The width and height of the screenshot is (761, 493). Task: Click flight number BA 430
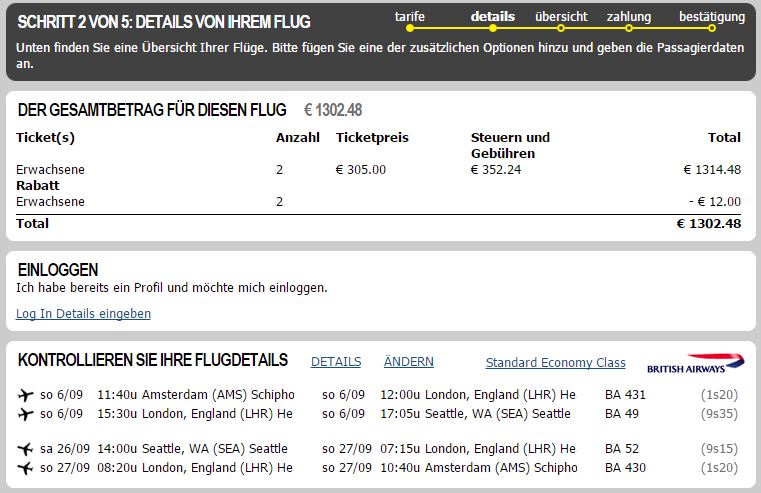pyautogui.click(x=626, y=468)
